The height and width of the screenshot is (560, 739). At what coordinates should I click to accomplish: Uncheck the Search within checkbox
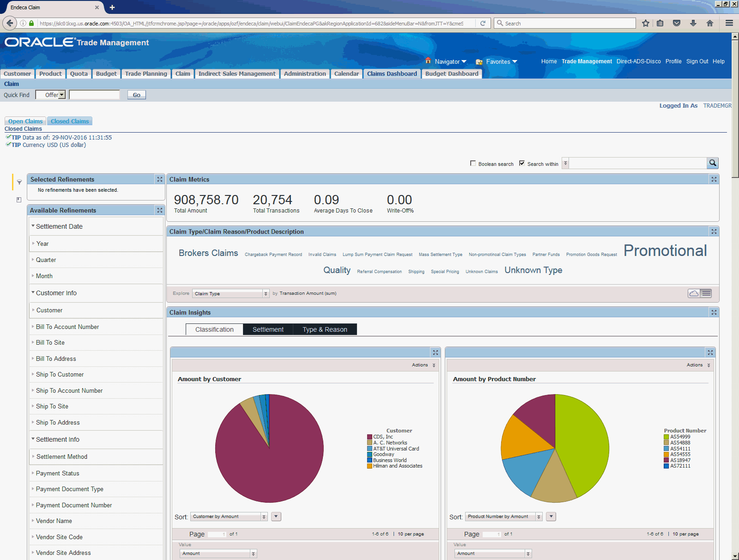pos(522,163)
